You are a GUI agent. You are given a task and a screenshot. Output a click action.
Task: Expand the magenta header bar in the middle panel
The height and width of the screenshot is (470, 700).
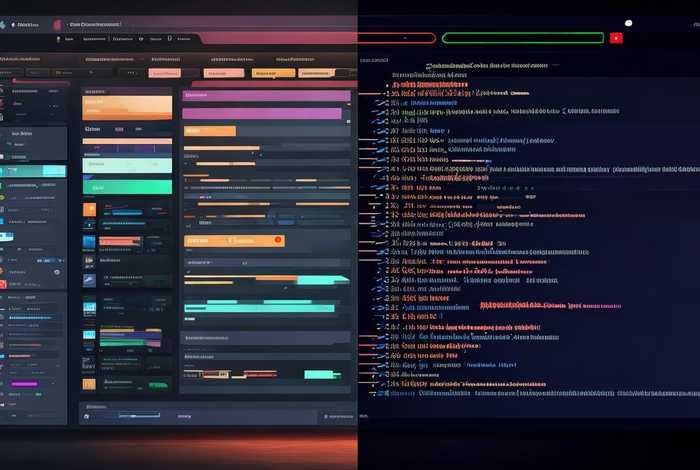pos(266,96)
